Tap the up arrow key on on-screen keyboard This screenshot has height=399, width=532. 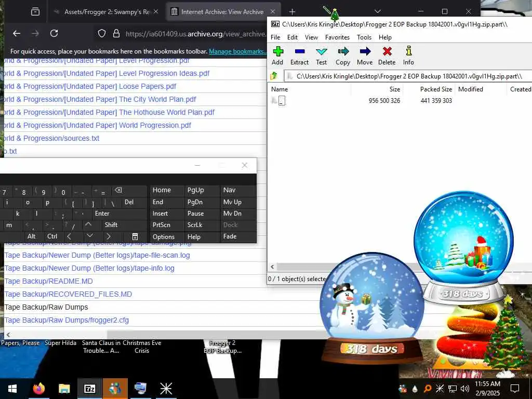coord(88,224)
